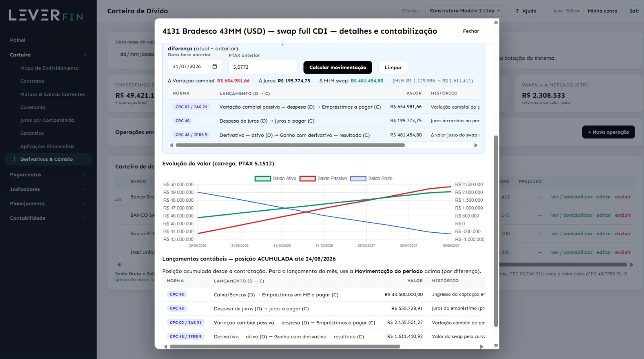Open Minha conta
The width and height of the screenshot is (644, 359).
[x=602, y=11]
